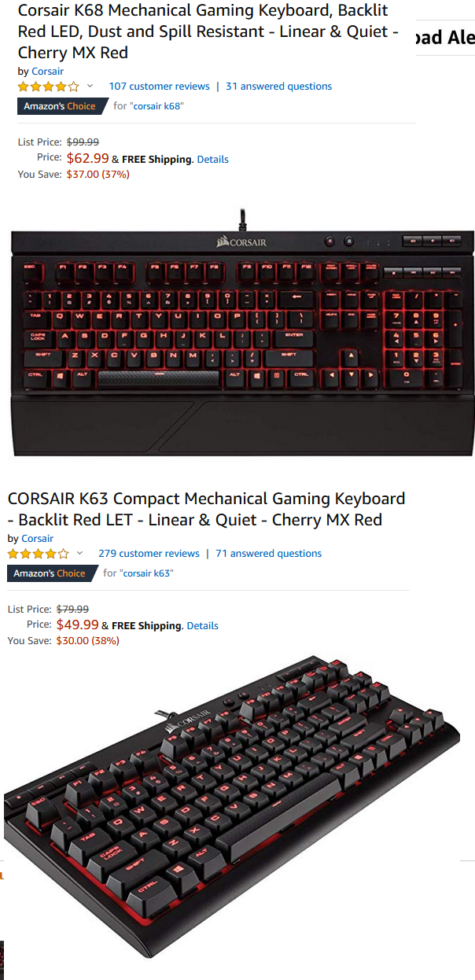Click the Corsair K68 Mechanical Gaming Keyboard title
The width and height of the screenshot is (475, 980).
(208, 32)
